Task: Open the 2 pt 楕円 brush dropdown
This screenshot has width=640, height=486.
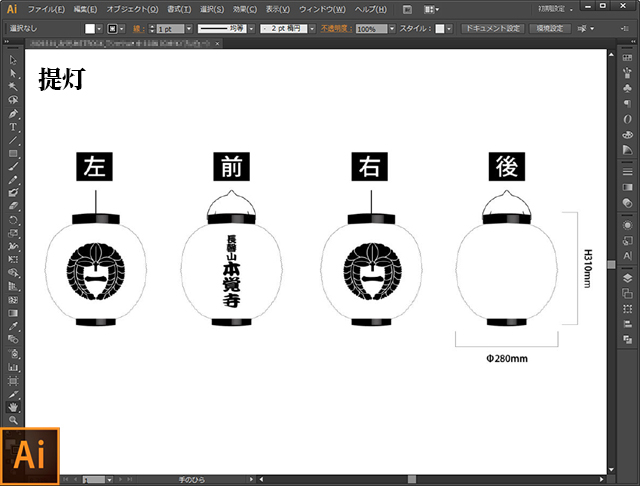Action: [x=312, y=29]
